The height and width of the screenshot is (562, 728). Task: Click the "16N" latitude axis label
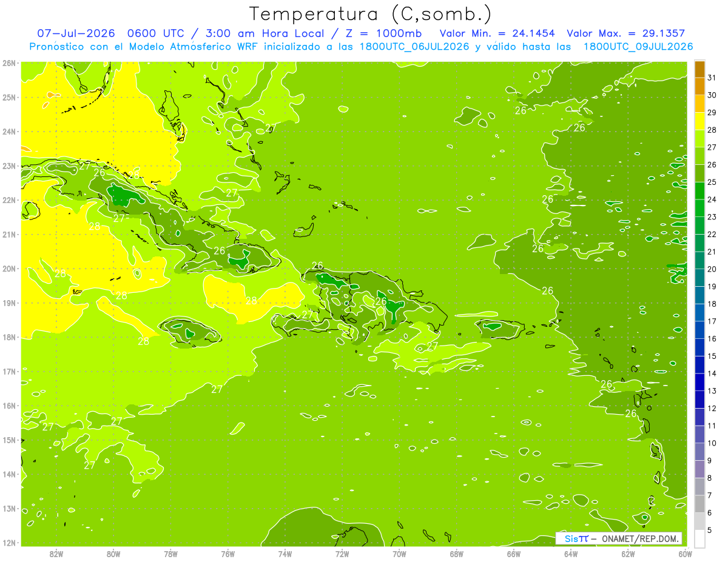click(9, 406)
